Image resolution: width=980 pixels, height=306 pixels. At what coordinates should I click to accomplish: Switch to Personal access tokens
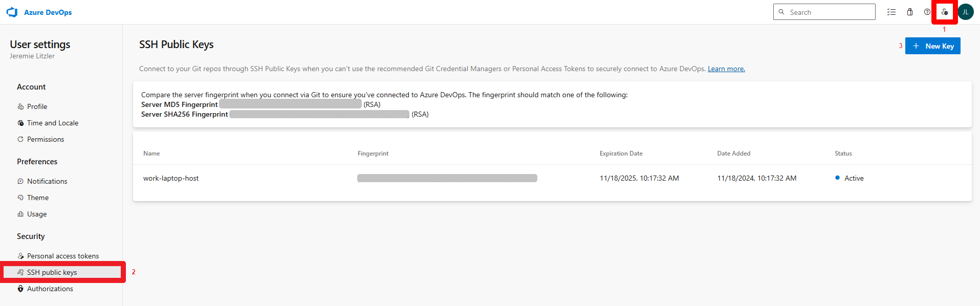point(63,255)
